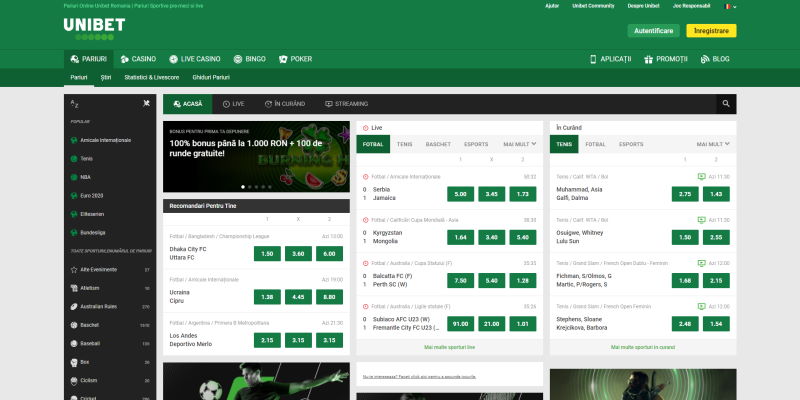Switch to the Live tab
Viewport: 800px width, 400px height.
pyautogui.click(x=234, y=104)
